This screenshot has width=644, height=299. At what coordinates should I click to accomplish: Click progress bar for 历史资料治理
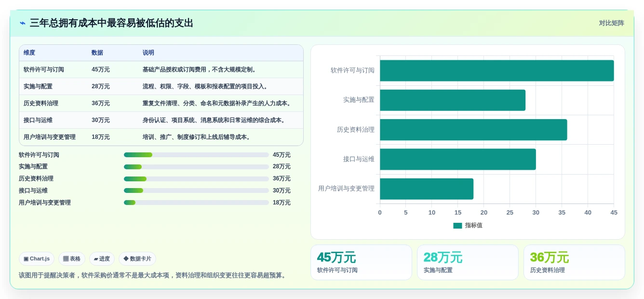click(x=196, y=179)
